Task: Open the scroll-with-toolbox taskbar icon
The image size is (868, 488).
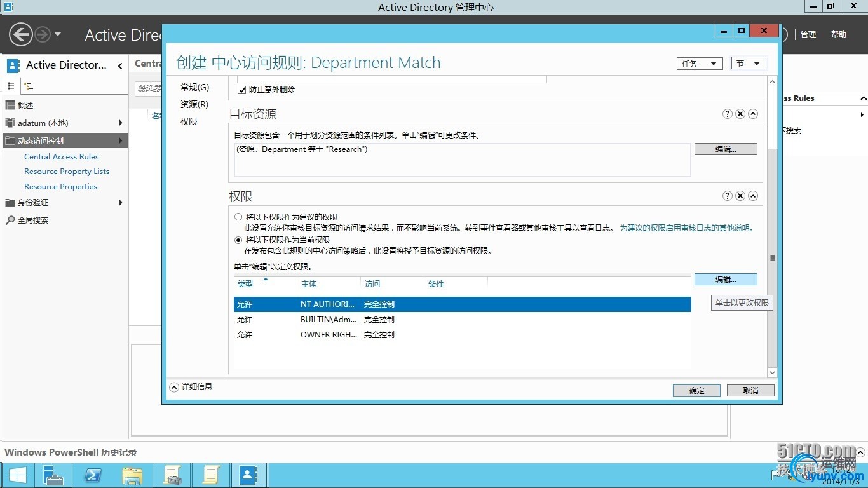Action: [172, 475]
